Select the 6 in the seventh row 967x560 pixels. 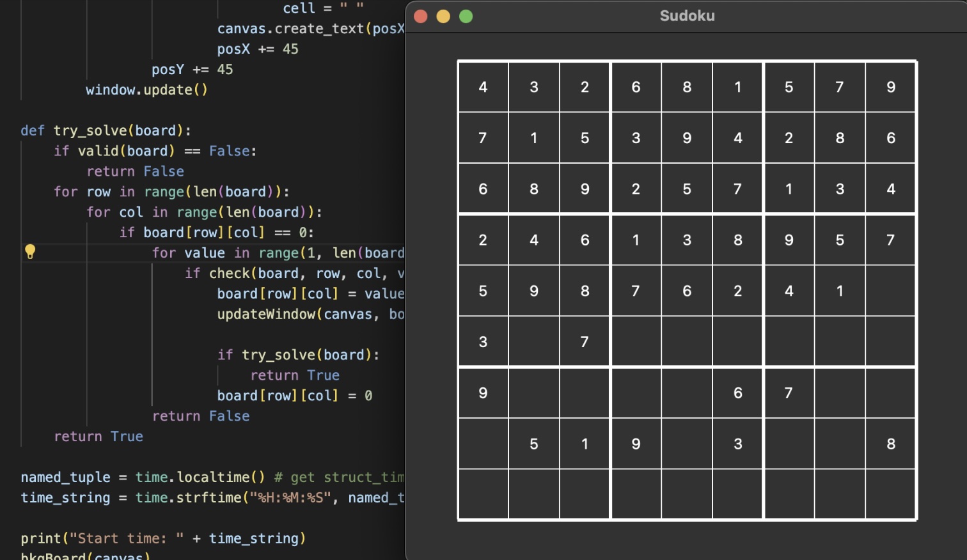click(x=737, y=393)
